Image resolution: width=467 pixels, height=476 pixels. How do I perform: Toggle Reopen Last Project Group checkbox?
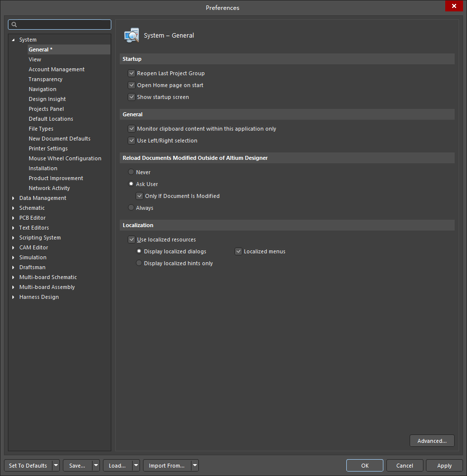pyautogui.click(x=132, y=73)
